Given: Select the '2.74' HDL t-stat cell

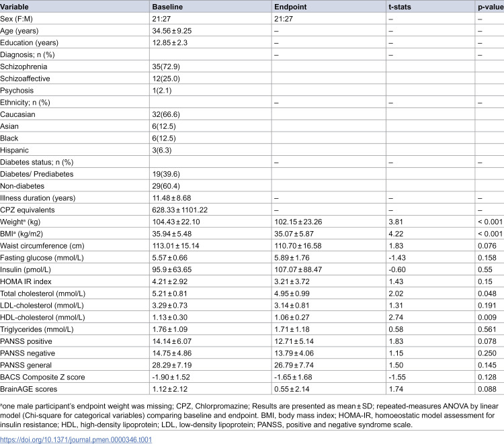Looking at the screenshot, I should click(x=396, y=318).
